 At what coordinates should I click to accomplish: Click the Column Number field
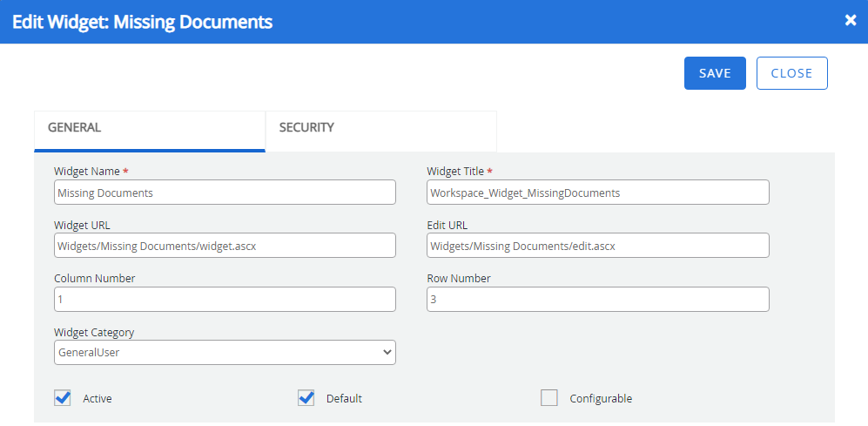225,300
